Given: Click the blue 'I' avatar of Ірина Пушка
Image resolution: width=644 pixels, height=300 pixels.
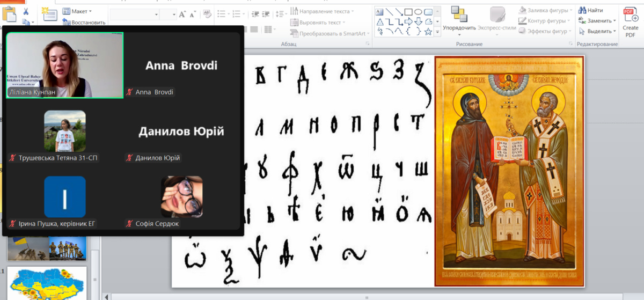Looking at the screenshot, I should (65, 196).
